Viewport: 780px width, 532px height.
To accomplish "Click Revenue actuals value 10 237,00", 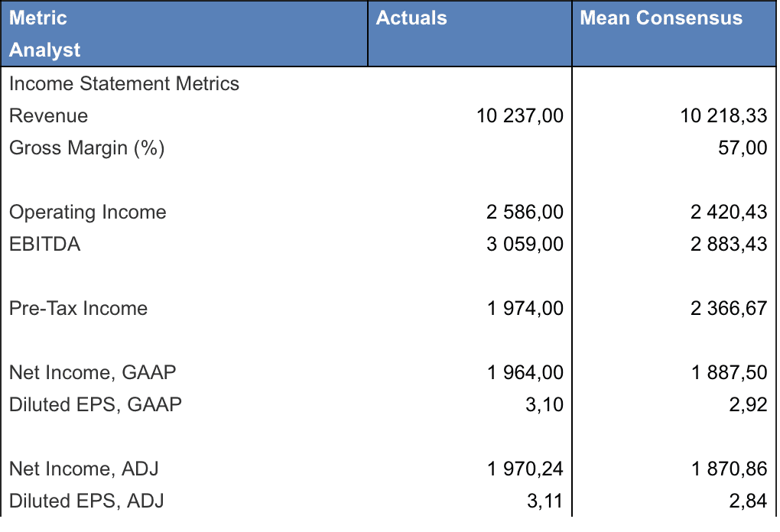I will coord(519,115).
